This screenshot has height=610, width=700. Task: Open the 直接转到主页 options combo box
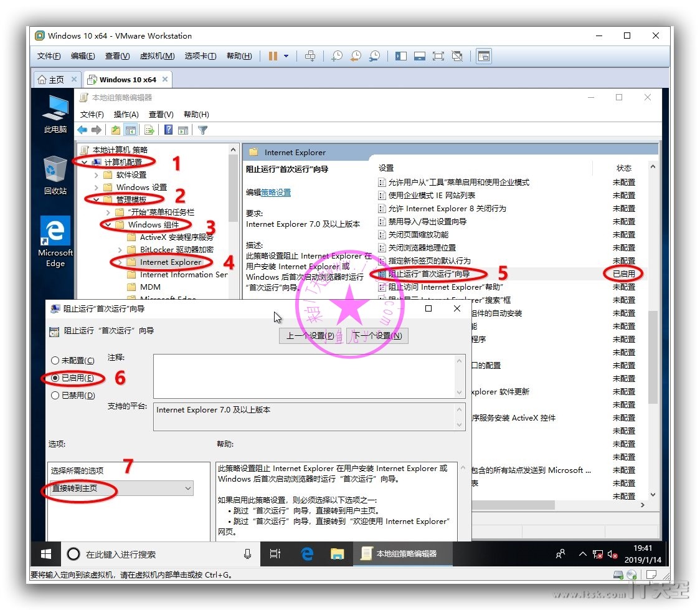tap(122, 488)
